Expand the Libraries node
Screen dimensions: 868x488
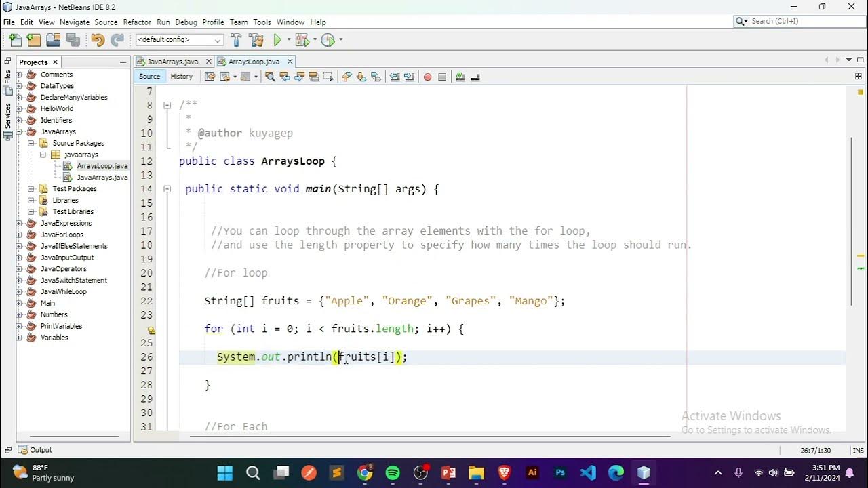[31, 201]
